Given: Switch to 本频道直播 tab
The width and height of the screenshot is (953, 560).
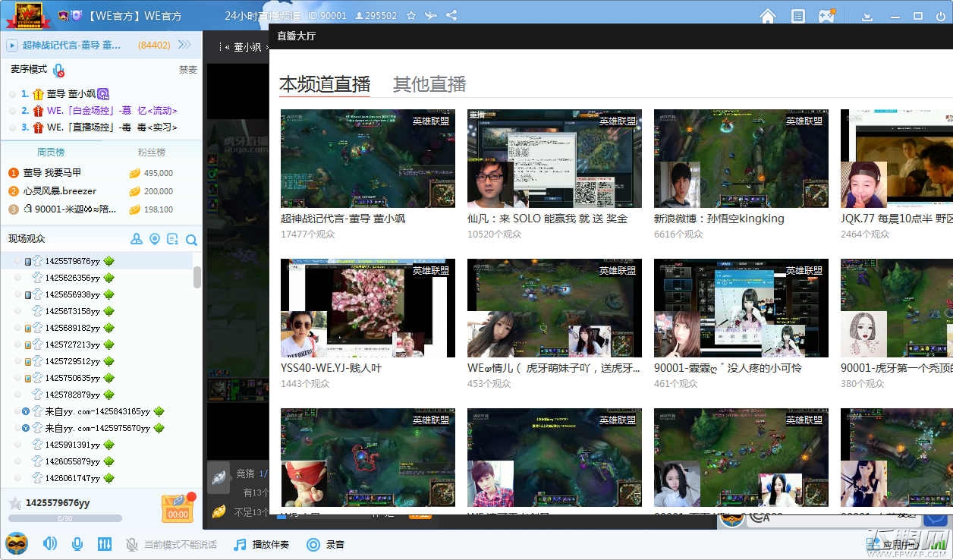Looking at the screenshot, I should [325, 83].
